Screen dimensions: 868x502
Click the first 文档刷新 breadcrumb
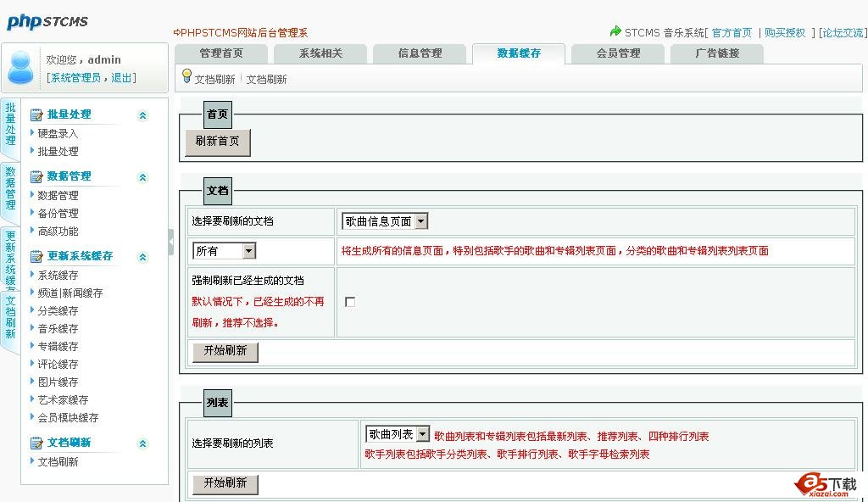(214, 79)
